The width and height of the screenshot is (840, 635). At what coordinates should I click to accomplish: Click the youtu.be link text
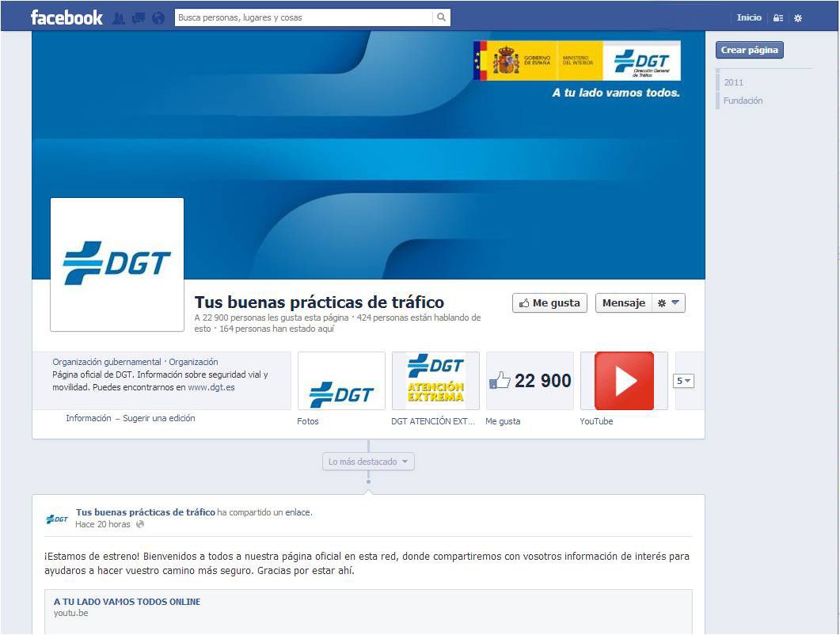70,613
